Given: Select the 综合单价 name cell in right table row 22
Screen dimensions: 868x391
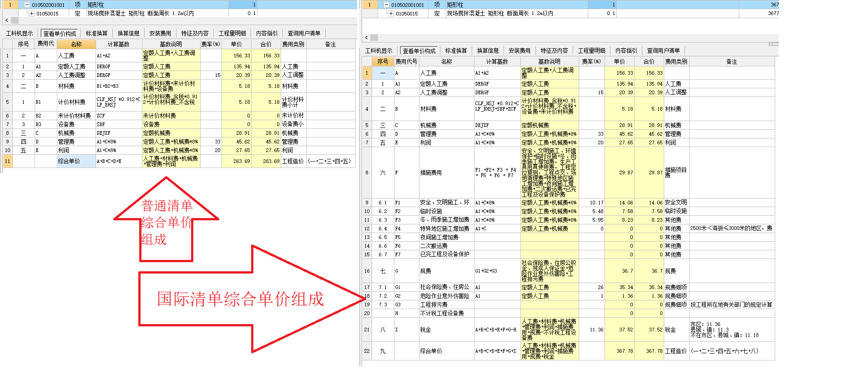Looking at the screenshot, I should tap(446, 351).
